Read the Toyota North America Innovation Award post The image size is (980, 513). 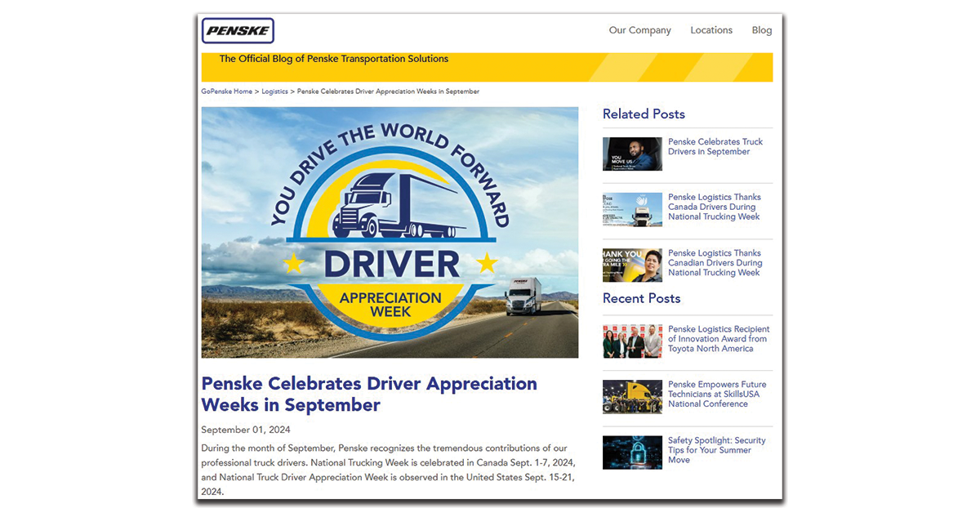point(717,339)
